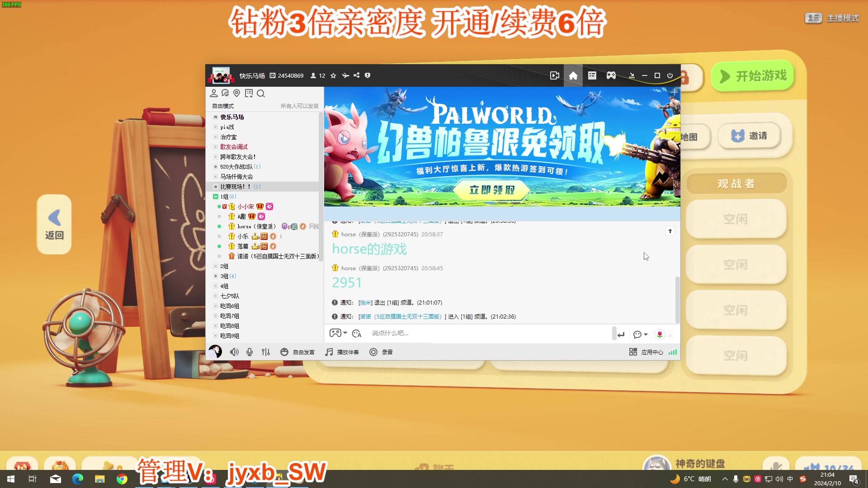This screenshot has height=488, width=868.
Task: Open the channel list panel icon
Action: tap(592, 75)
